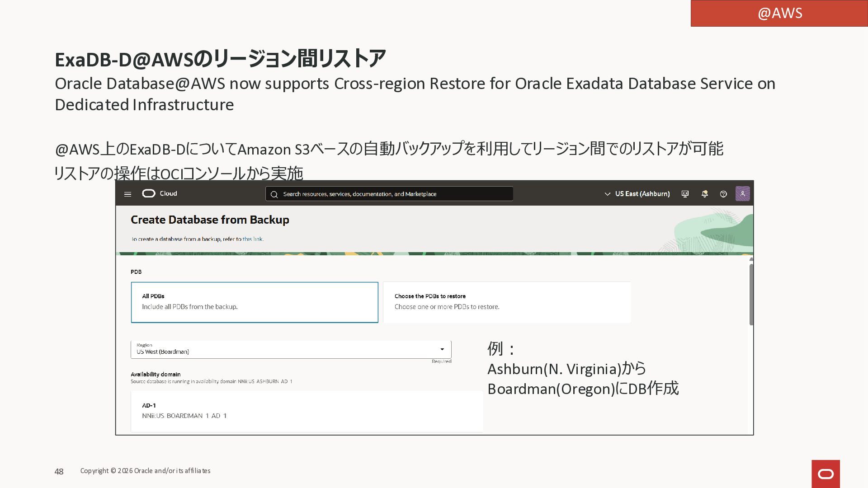
Task: Open the Developer tools Cloud Shell icon
Action: (x=685, y=194)
